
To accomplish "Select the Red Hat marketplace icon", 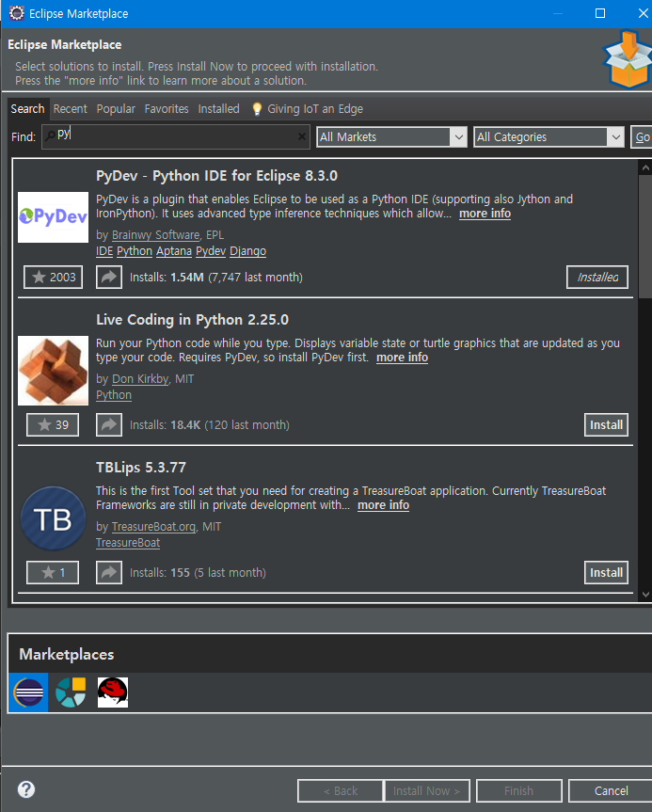I will pyautogui.click(x=113, y=693).
